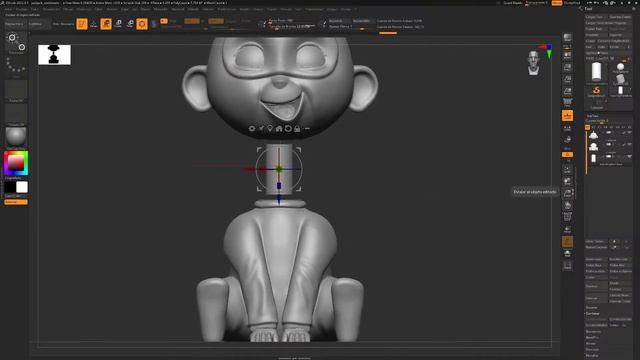Open the empty Alpha slot
The width and height of the screenshot is (640, 360).
pos(16,90)
